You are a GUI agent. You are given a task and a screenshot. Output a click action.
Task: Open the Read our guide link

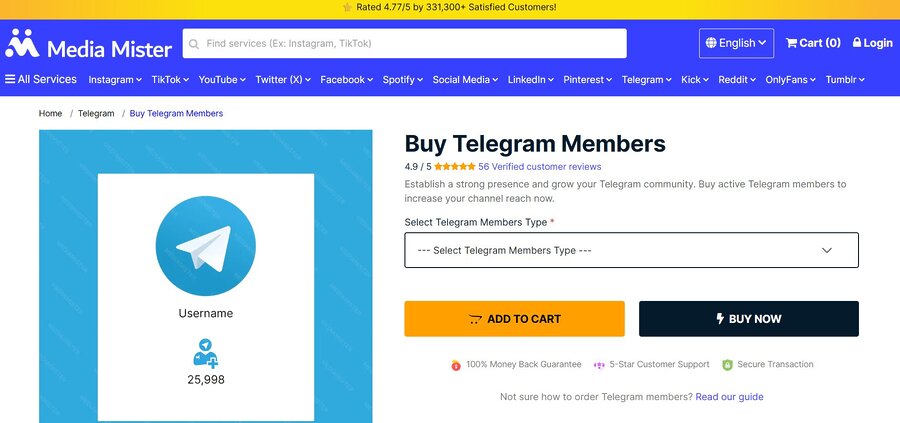coord(729,397)
